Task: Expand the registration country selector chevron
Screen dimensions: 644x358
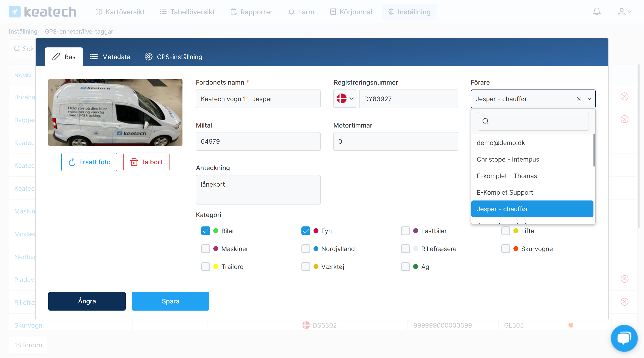Action: [x=351, y=99]
